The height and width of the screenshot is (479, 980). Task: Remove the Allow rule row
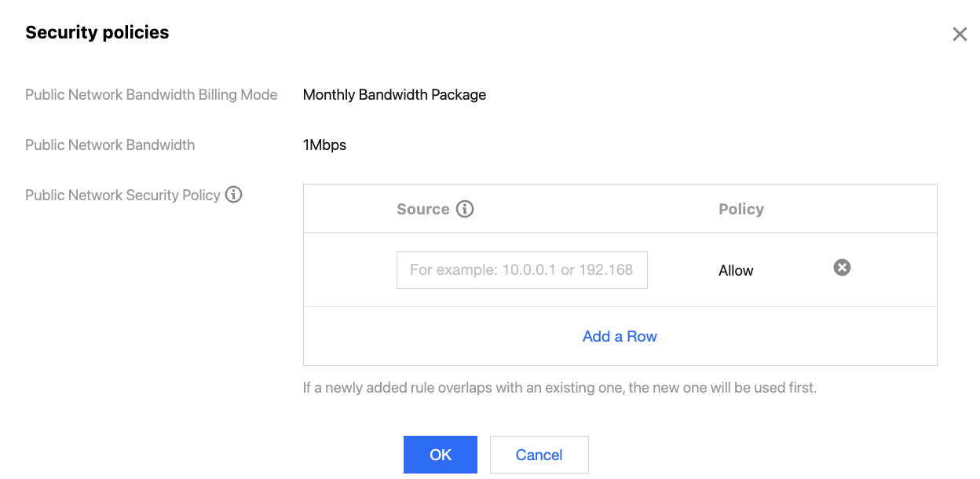(842, 268)
